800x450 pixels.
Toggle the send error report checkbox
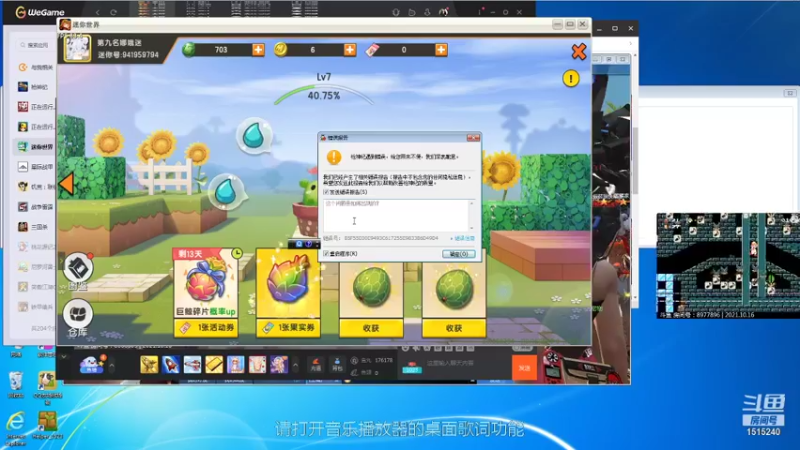click(326, 192)
